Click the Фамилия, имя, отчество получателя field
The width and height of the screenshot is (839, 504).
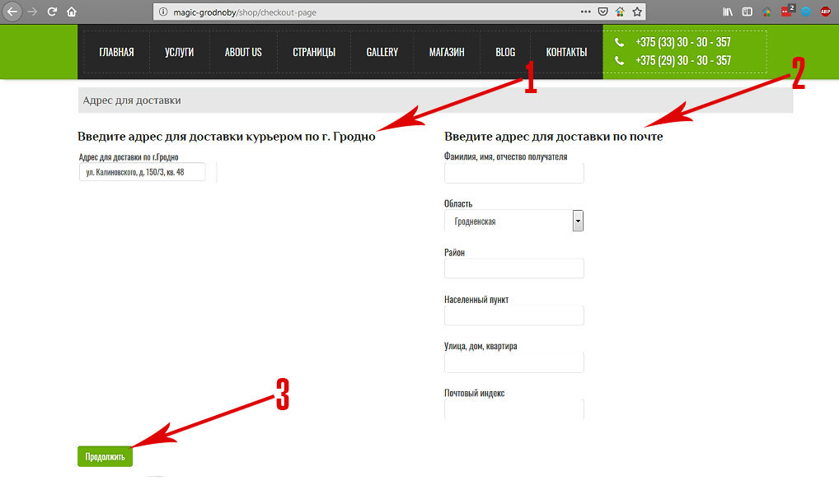point(513,173)
